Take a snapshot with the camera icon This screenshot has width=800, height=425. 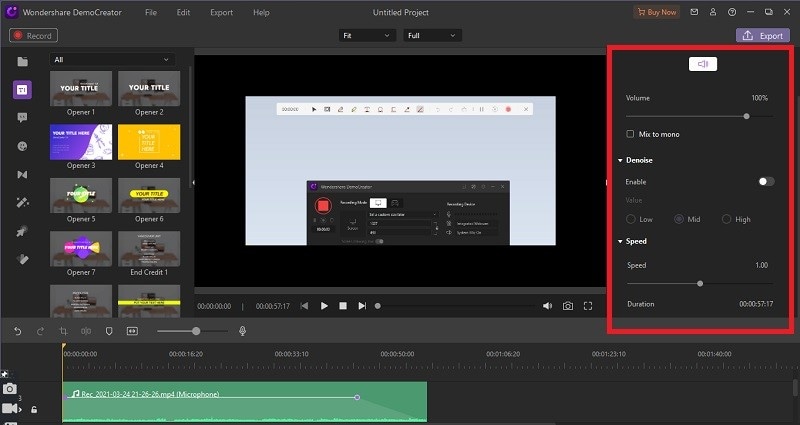(567, 306)
